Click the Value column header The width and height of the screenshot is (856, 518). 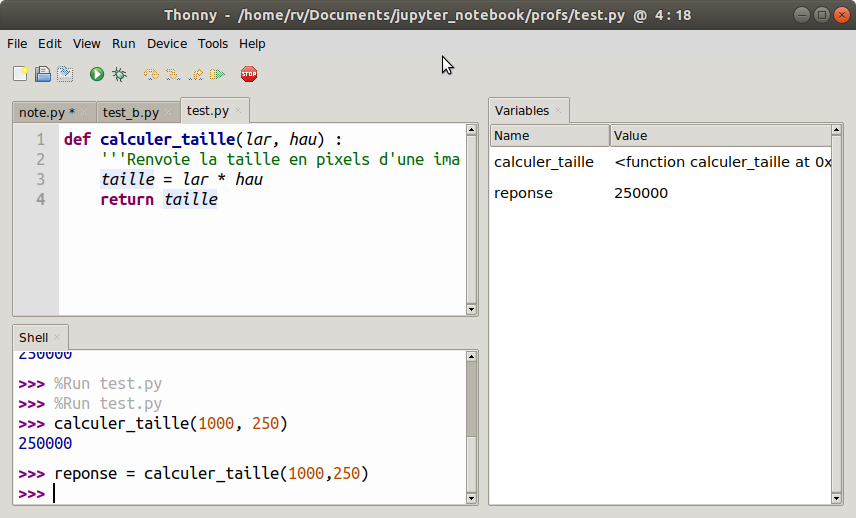(x=720, y=135)
